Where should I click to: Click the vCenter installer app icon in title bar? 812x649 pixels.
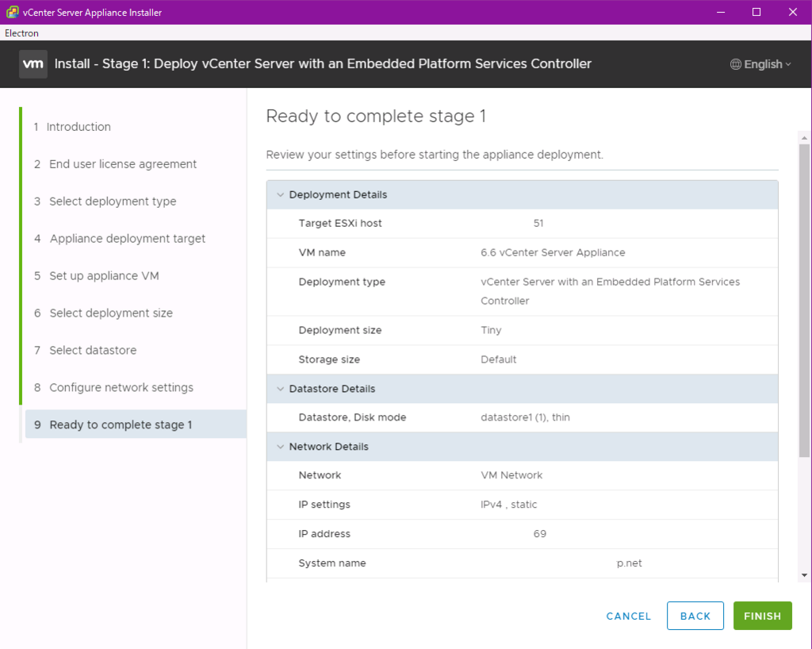pyautogui.click(x=13, y=12)
